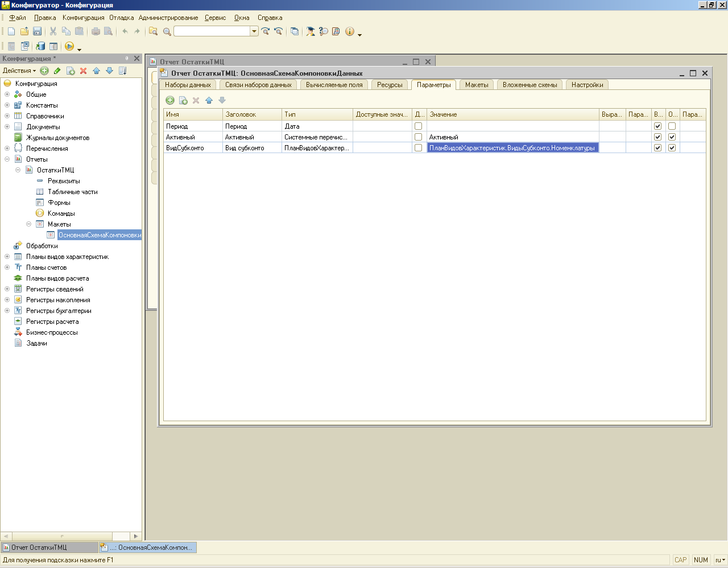Move the parameter up with the blue arrow
728x568 pixels.
pyautogui.click(x=209, y=101)
